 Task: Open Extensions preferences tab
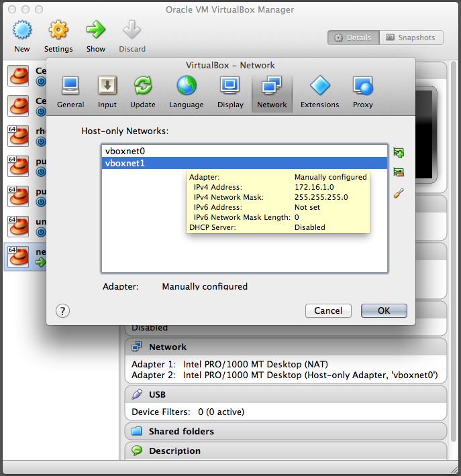pos(319,93)
